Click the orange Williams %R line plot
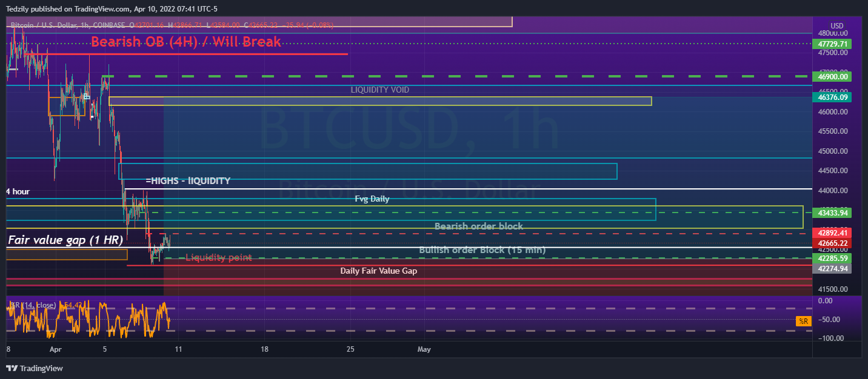This screenshot has height=379, width=868. coord(88,320)
